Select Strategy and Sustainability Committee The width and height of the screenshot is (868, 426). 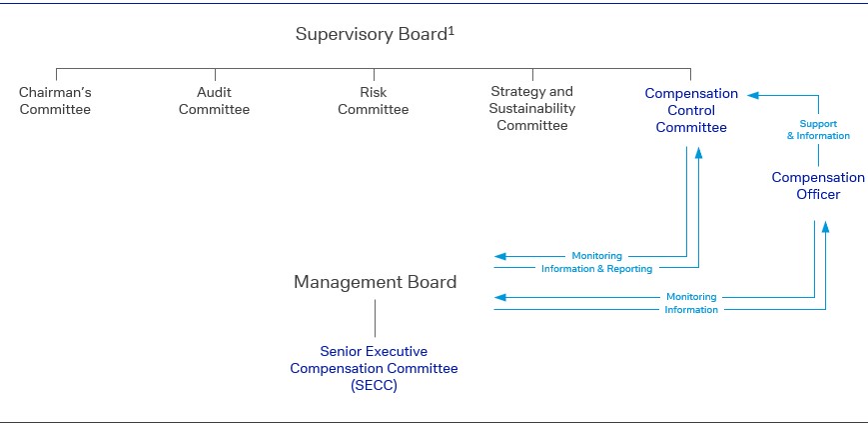[532, 109]
